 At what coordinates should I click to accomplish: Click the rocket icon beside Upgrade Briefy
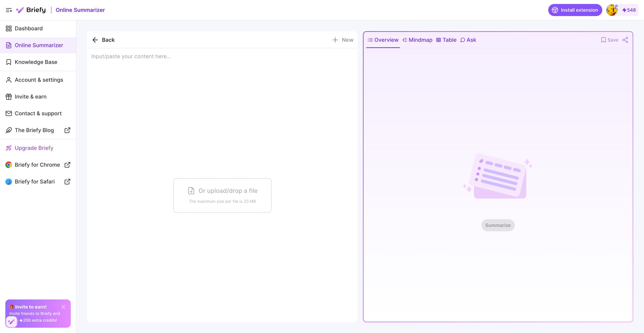click(9, 148)
